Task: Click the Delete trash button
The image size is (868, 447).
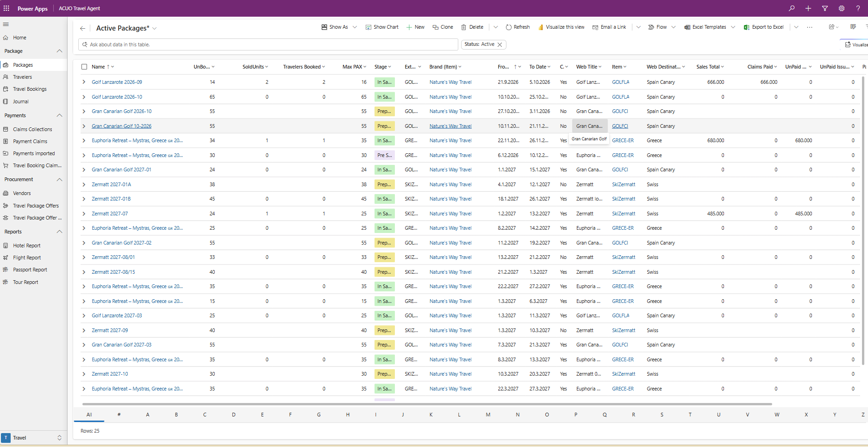Action: coord(472,27)
